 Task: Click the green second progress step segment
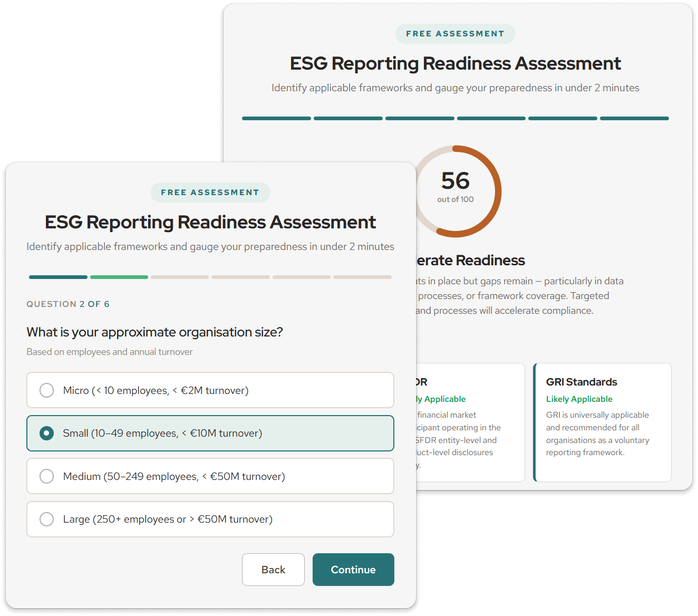[119, 277]
